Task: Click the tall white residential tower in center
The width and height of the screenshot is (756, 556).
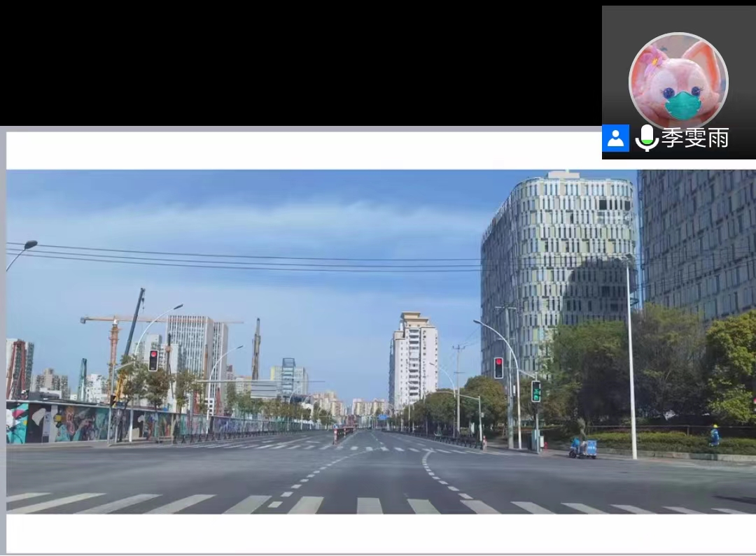Action: pos(413,360)
